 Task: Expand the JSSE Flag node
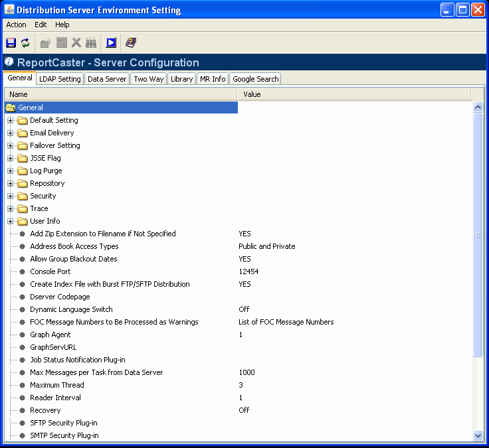(x=10, y=158)
